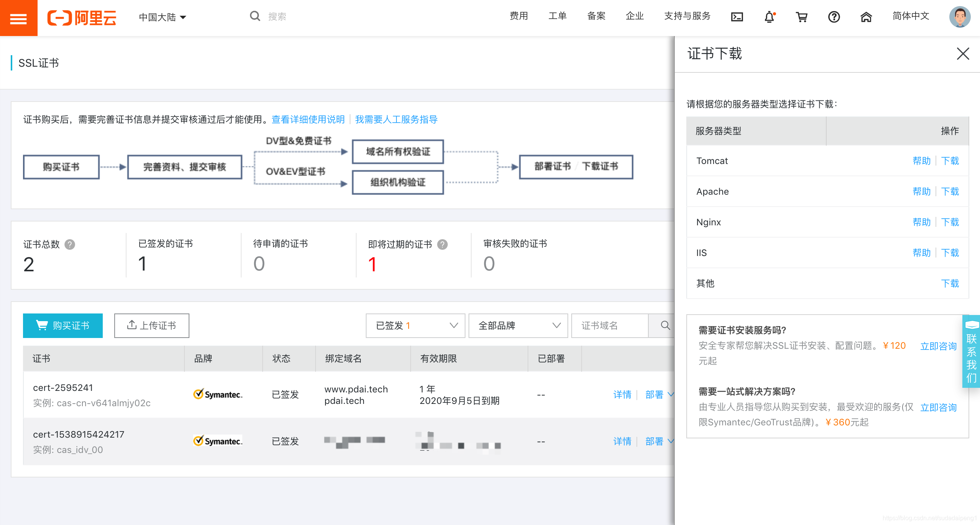Click the tooltip icon beside 证书总数
The width and height of the screenshot is (980, 525).
[70, 244]
